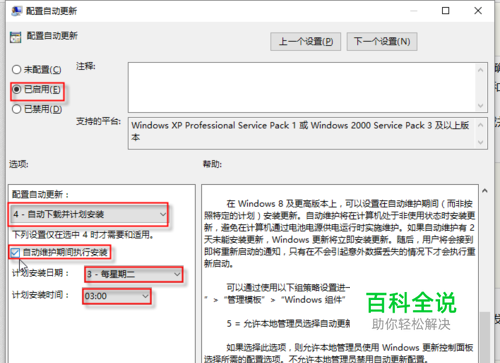
Task: Open the 计划安装日期 dropdown showing 3 - 每星期二
Action: [x=133, y=274]
